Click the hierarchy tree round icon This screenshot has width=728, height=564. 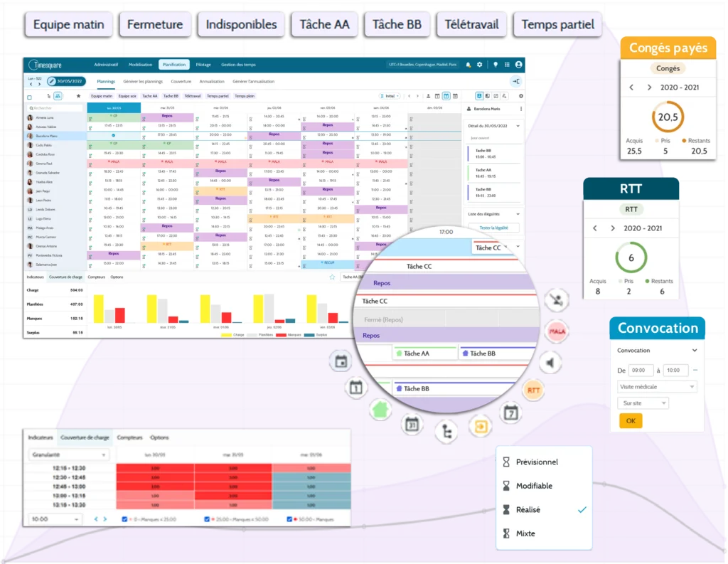(446, 431)
